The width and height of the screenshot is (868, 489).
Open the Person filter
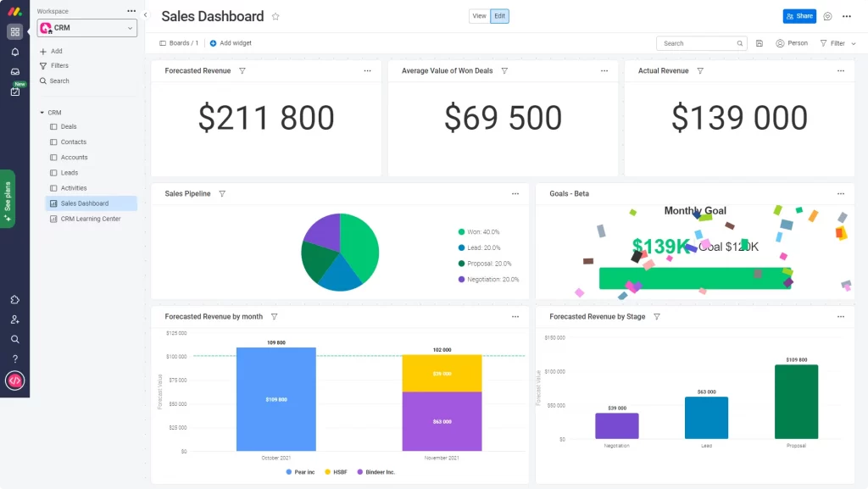[x=792, y=43]
